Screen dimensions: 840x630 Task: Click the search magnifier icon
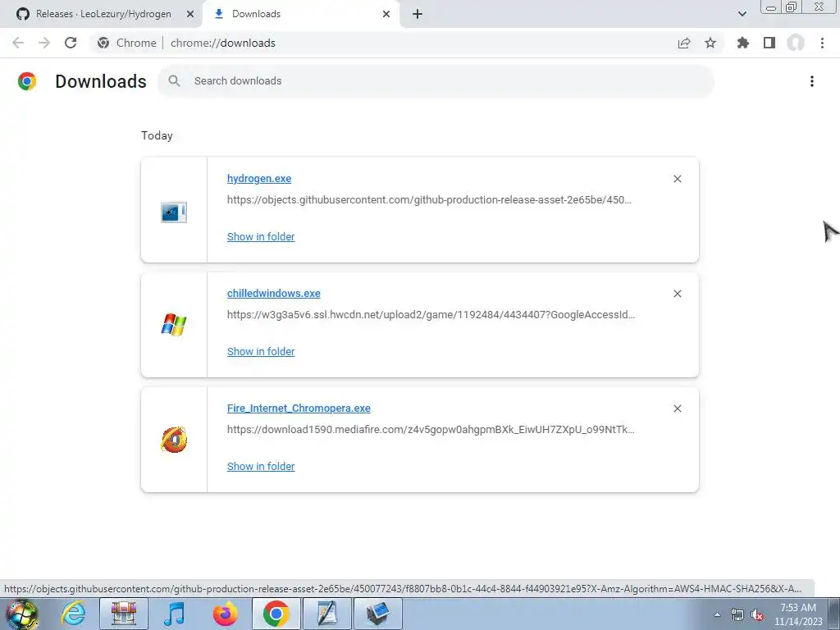(174, 81)
